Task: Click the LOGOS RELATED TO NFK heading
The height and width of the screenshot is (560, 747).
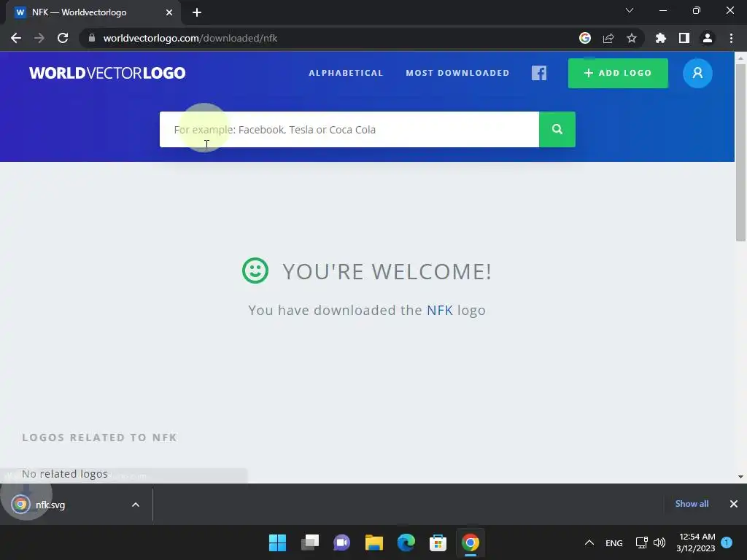Action: [x=99, y=437]
